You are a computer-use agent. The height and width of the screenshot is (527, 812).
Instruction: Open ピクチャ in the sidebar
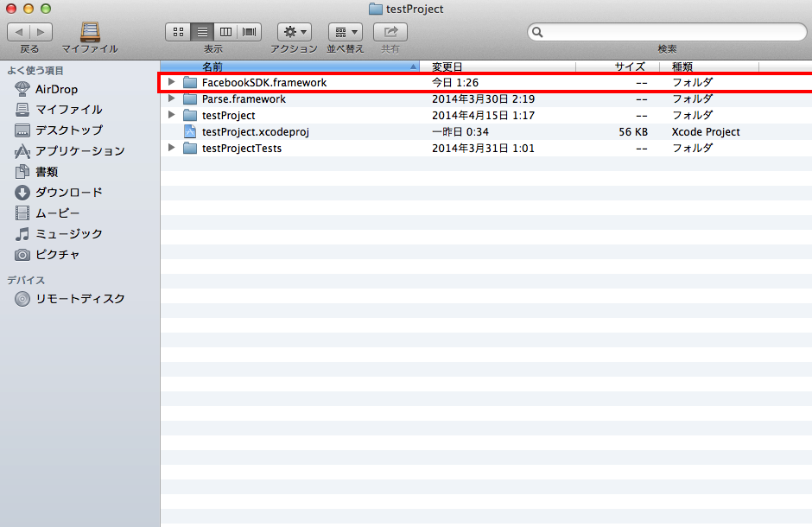(48, 255)
